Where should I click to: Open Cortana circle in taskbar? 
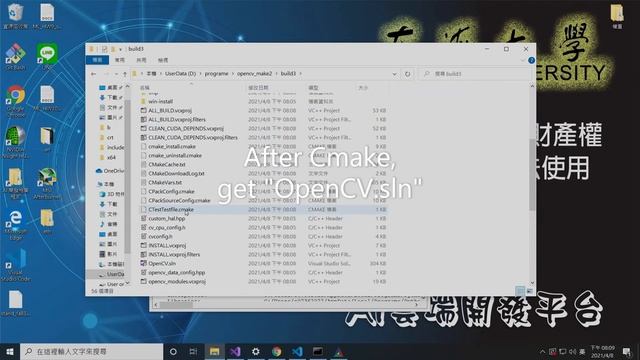tap(173, 351)
